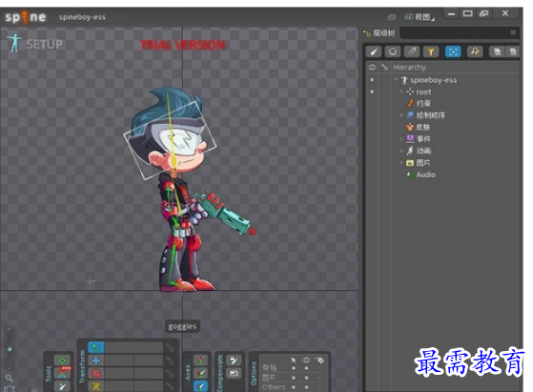Select the Translate transform tool

click(x=96, y=361)
